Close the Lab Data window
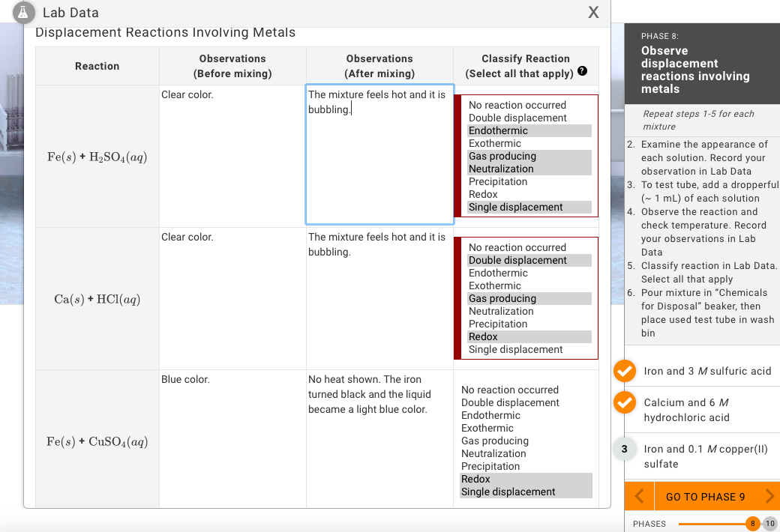 [x=593, y=12]
